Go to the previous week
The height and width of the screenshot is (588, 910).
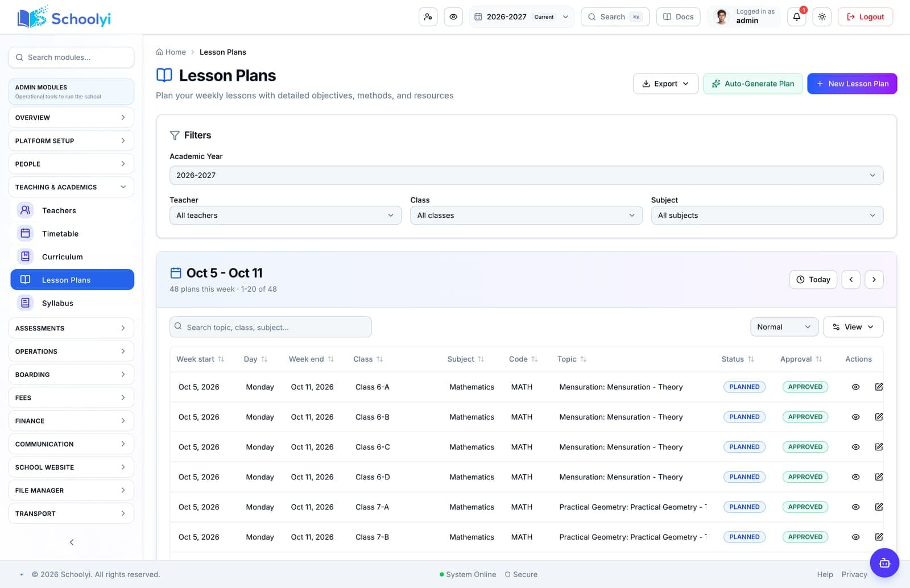[x=851, y=279]
